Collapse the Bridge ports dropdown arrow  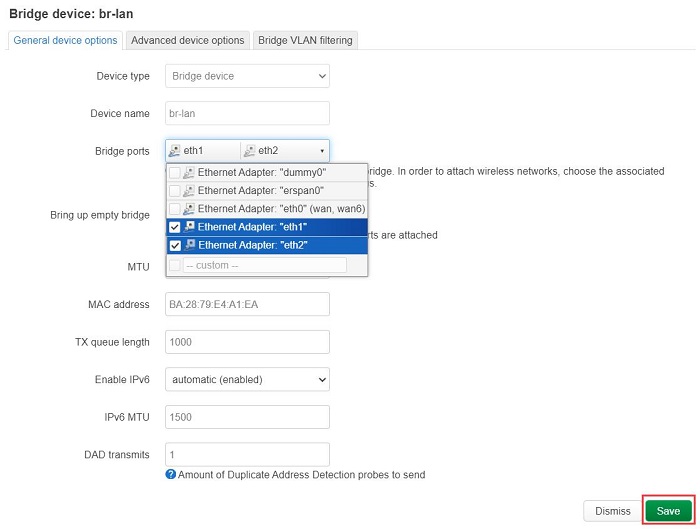321,151
